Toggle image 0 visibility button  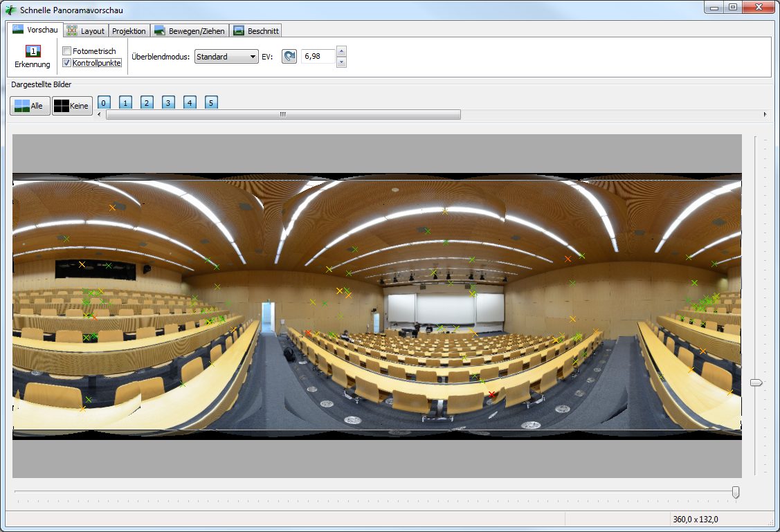(x=103, y=103)
